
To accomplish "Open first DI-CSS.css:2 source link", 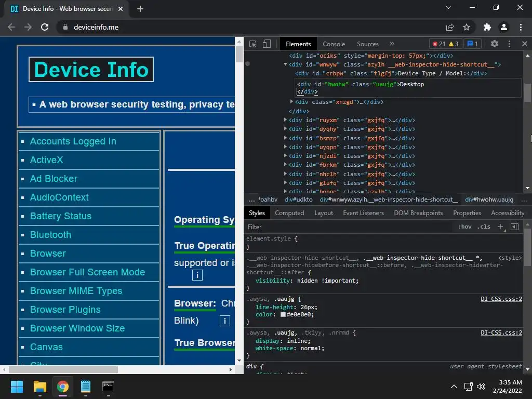I will tap(501, 299).
